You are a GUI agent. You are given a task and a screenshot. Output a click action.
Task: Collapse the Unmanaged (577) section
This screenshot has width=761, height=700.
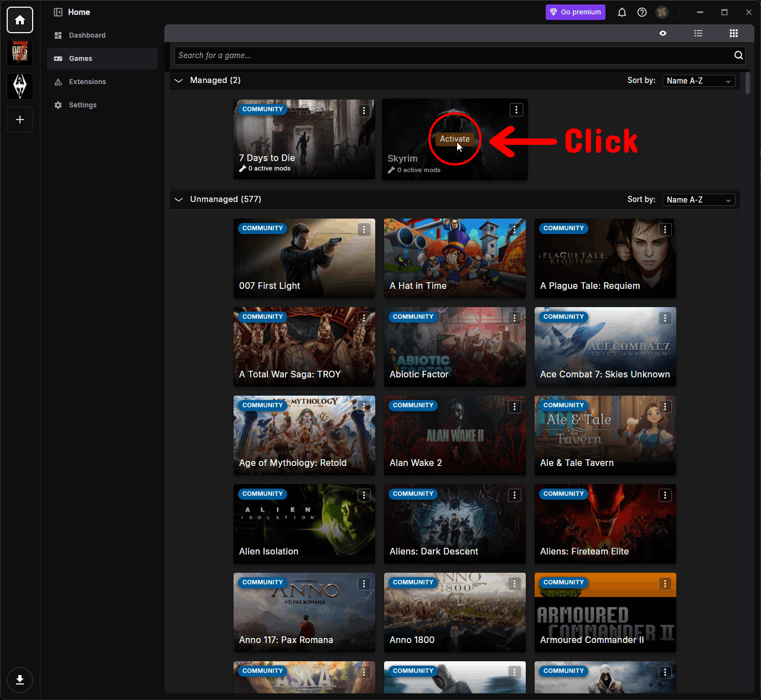[x=179, y=200]
